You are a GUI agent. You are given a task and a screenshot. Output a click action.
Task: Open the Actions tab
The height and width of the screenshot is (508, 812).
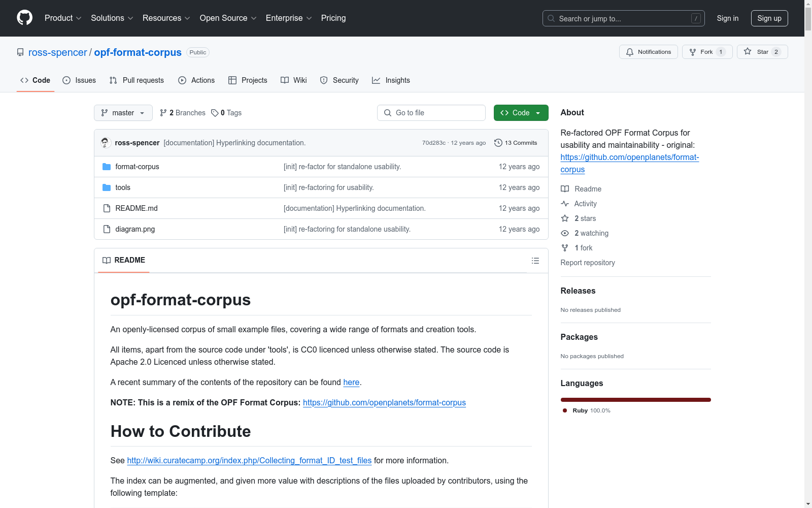click(x=196, y=80)
